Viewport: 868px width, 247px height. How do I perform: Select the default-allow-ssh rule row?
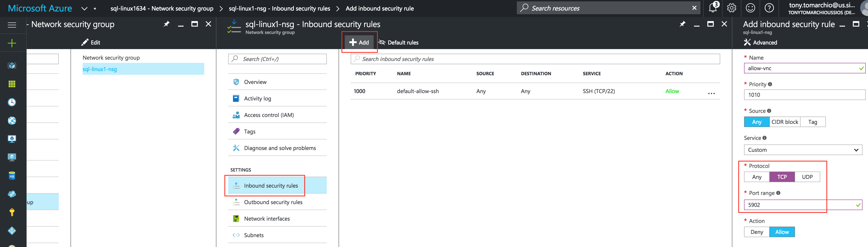click(x=535, y=91)
